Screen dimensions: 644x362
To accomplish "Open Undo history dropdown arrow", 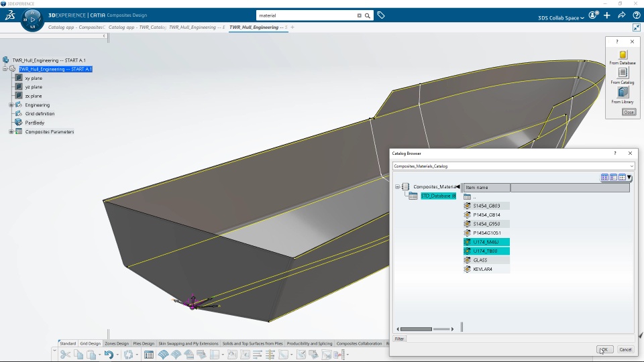I will pyautogui.click(x=117, y=355).
